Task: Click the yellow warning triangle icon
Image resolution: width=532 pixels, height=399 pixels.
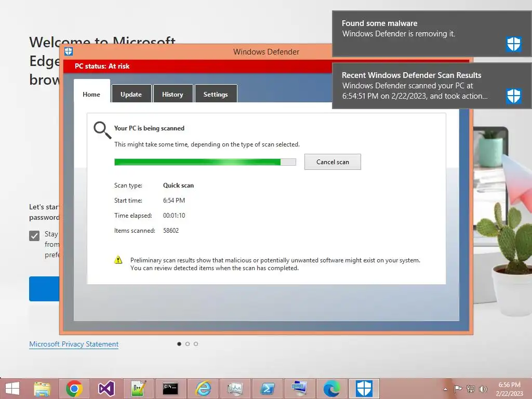Action: click(x=118, y=260)
